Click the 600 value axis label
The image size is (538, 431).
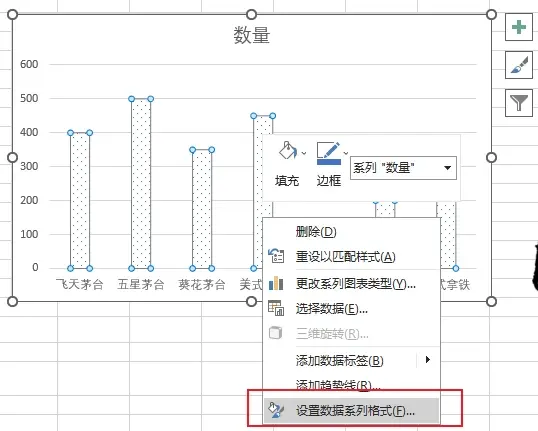[x=29, y=64]
